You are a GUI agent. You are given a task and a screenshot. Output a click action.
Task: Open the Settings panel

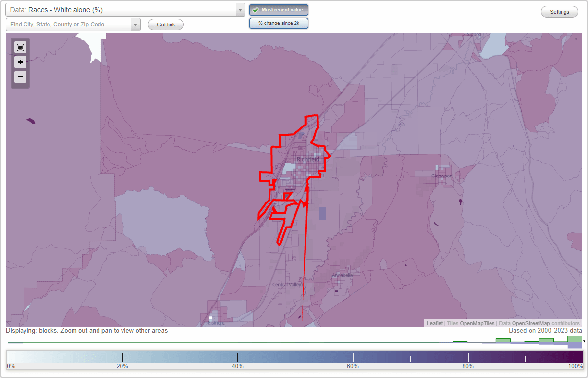click(559, 11)
